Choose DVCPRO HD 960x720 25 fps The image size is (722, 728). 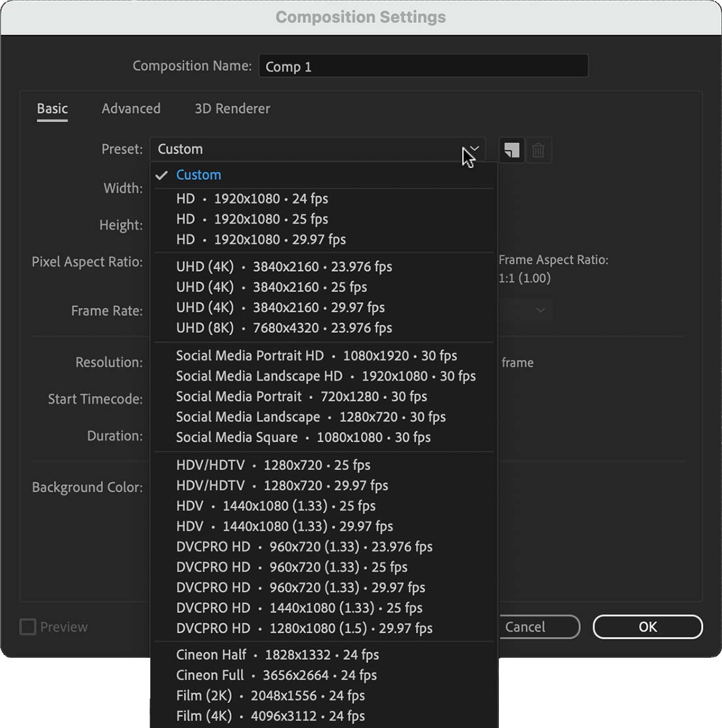point(324,567)
